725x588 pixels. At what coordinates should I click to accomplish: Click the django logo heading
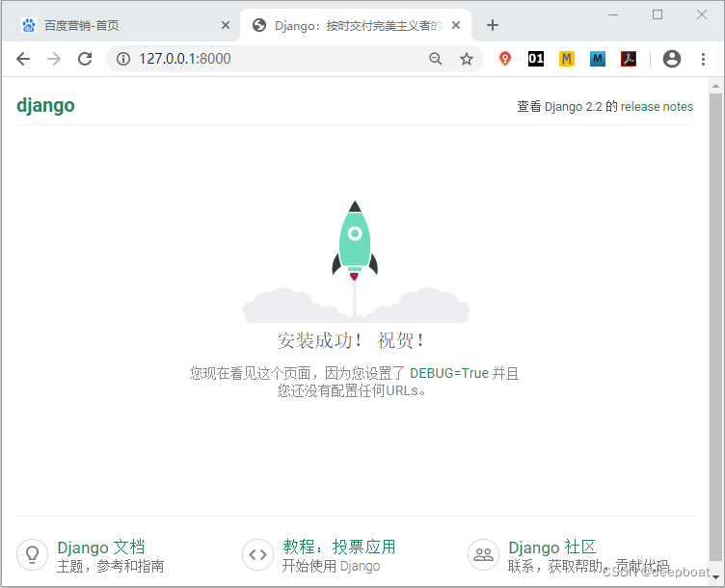coord(45,106)
